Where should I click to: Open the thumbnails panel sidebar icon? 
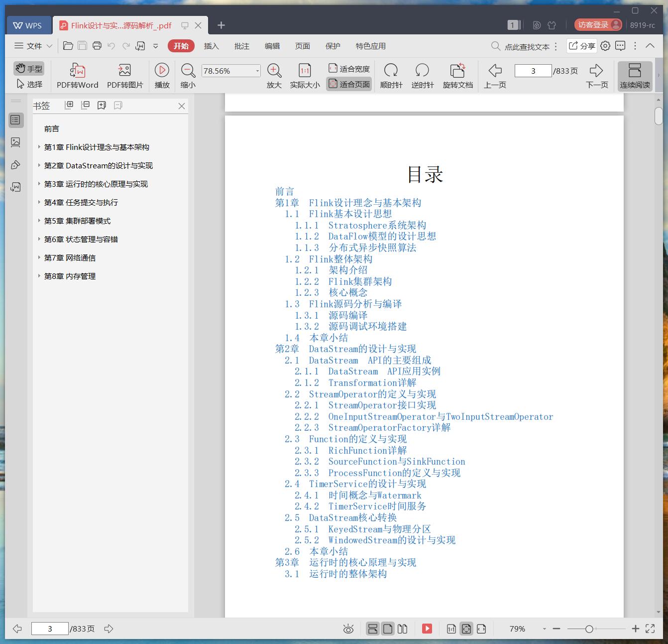(x=15, y=142)
